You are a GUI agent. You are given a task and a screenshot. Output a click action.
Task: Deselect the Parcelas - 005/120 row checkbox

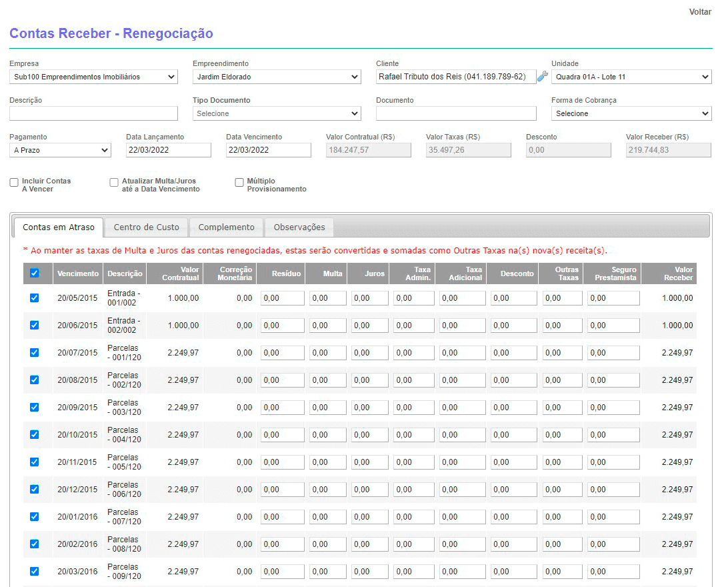35,462
